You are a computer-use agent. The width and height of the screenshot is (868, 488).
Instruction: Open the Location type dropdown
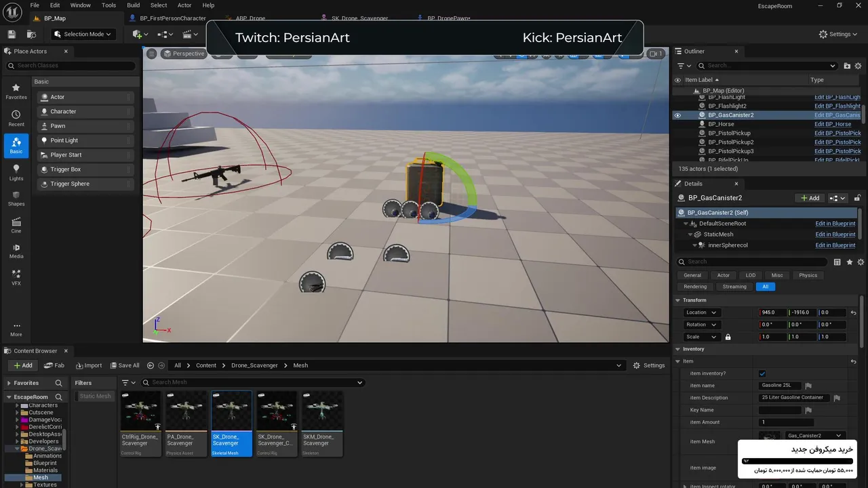701,312
